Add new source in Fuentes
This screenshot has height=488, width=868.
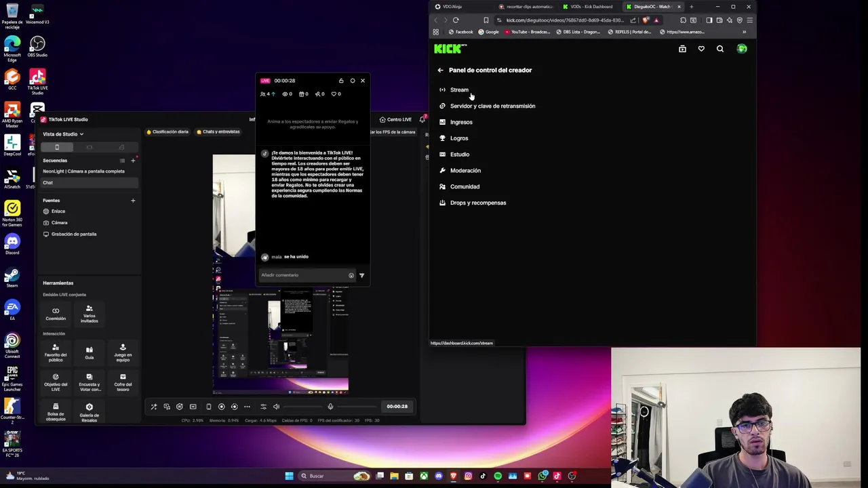click(133, 201)
